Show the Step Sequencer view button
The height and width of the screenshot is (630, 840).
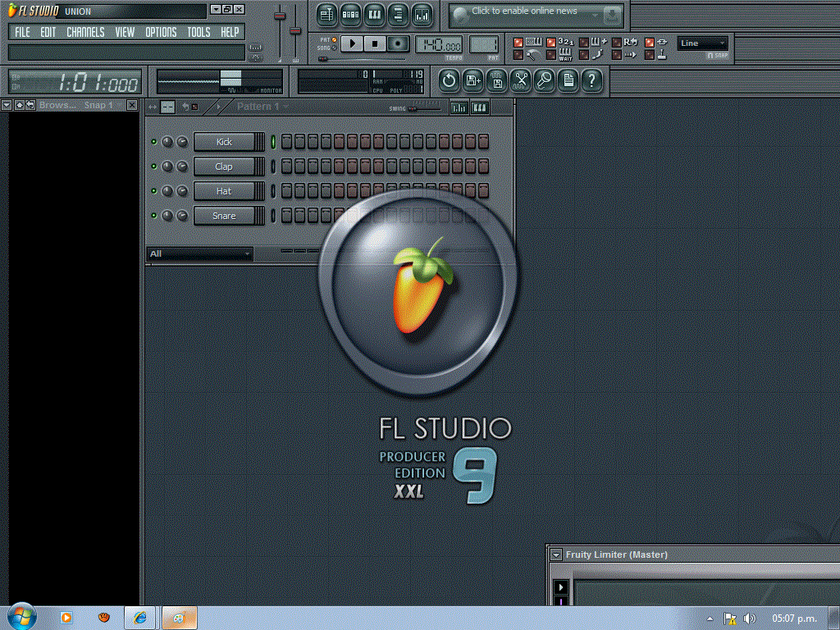point(350,15)
